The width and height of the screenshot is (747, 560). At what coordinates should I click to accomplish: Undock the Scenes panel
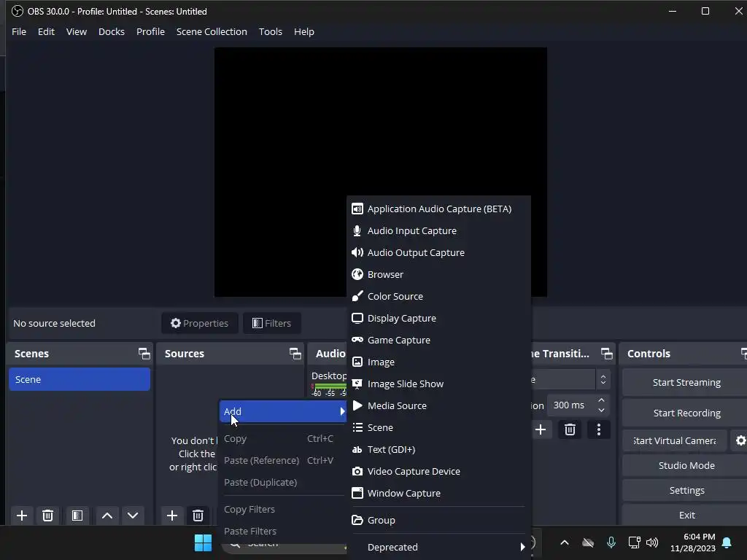pos(144,354)
